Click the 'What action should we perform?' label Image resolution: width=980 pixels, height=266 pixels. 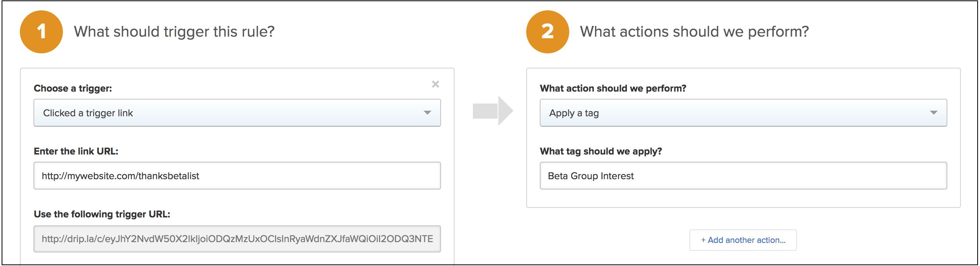(613, 88)
